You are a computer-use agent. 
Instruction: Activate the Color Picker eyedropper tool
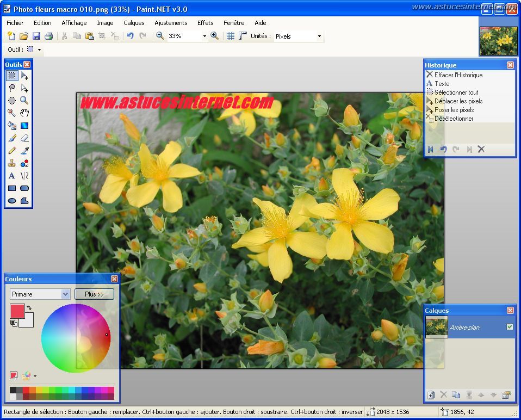click(24, 151)
